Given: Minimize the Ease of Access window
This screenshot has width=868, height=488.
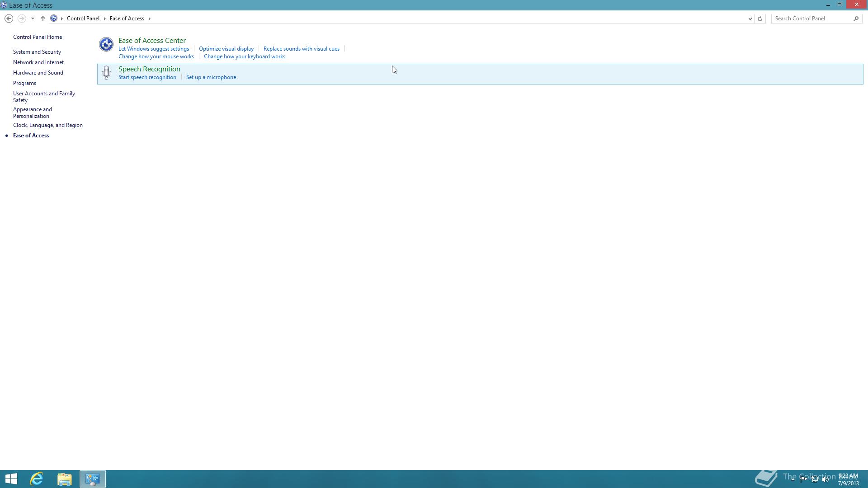Looking at the screenshot, I should [828, 5].
